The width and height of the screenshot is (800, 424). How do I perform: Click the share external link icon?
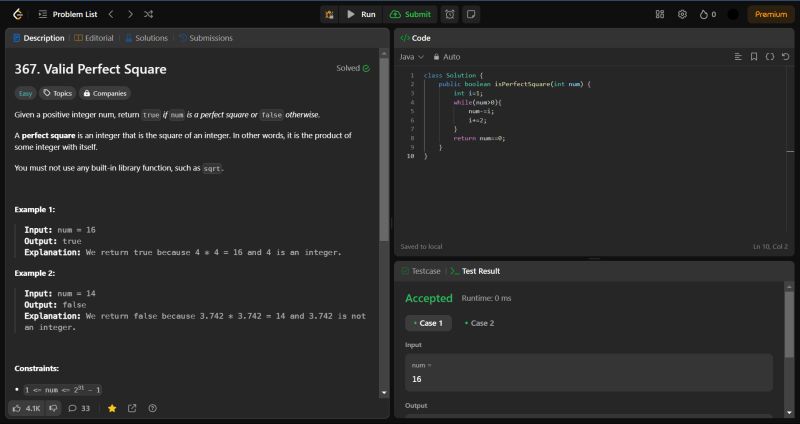coord(132,408)
